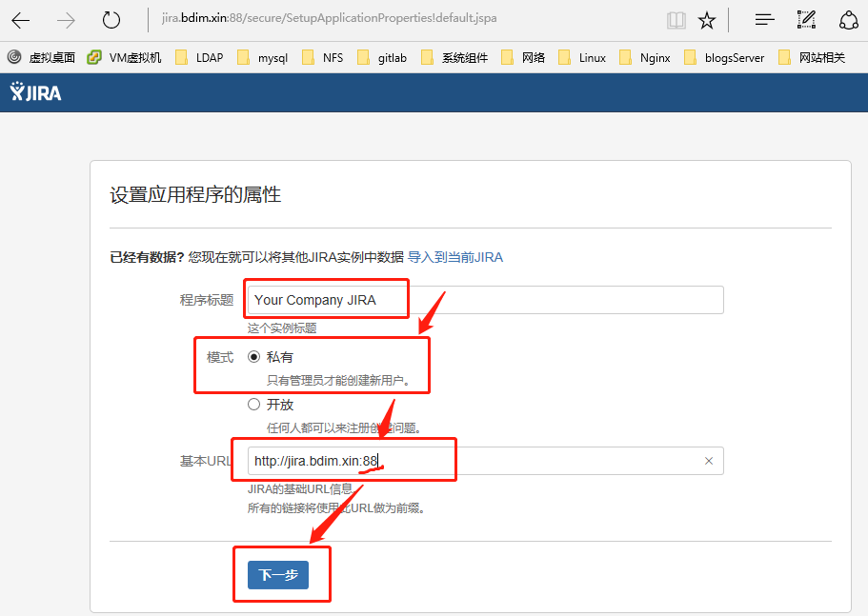
Task: Click the favorites star icon
Action: tap(706, 19)
